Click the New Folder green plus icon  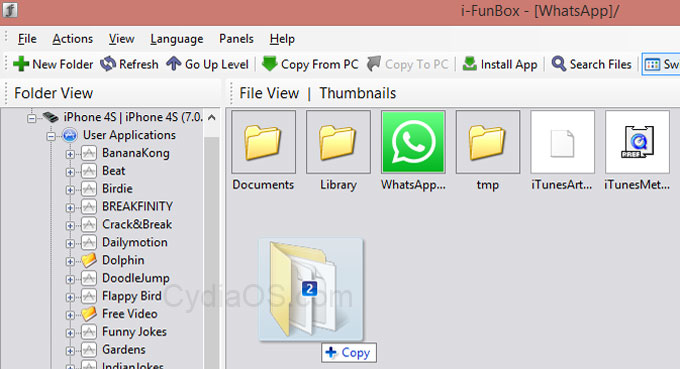(x=21, y=64)
